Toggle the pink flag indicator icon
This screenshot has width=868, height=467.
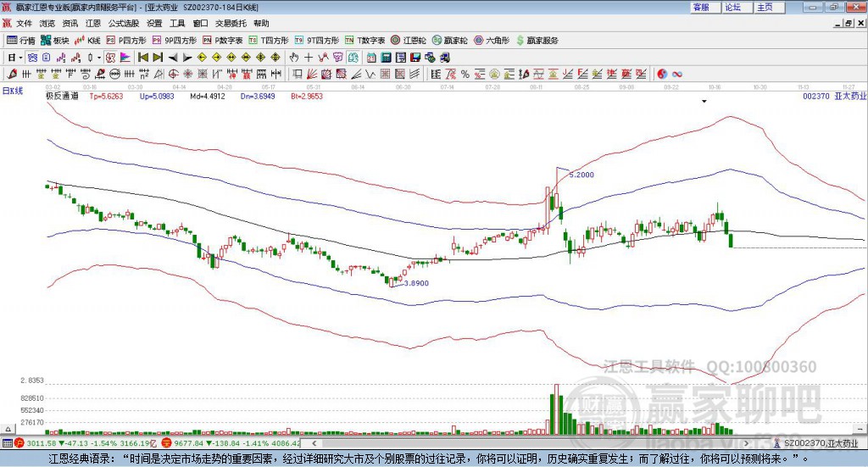pos(125,58)
